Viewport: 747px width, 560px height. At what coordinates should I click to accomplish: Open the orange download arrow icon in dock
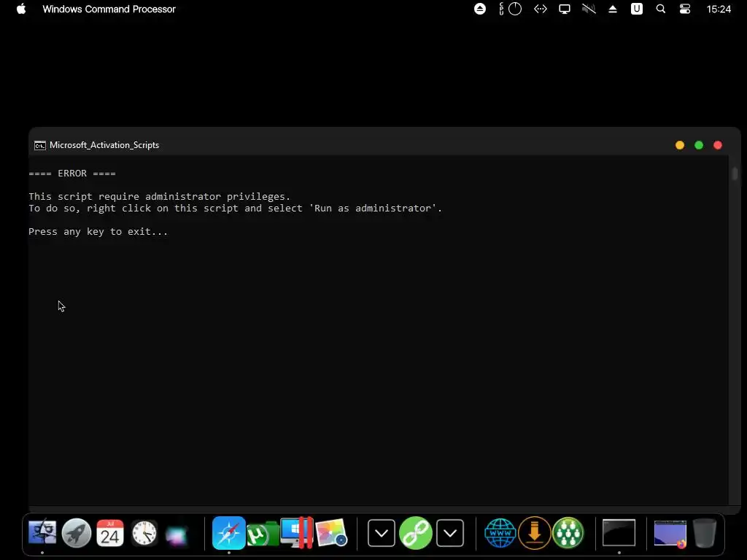535,533
